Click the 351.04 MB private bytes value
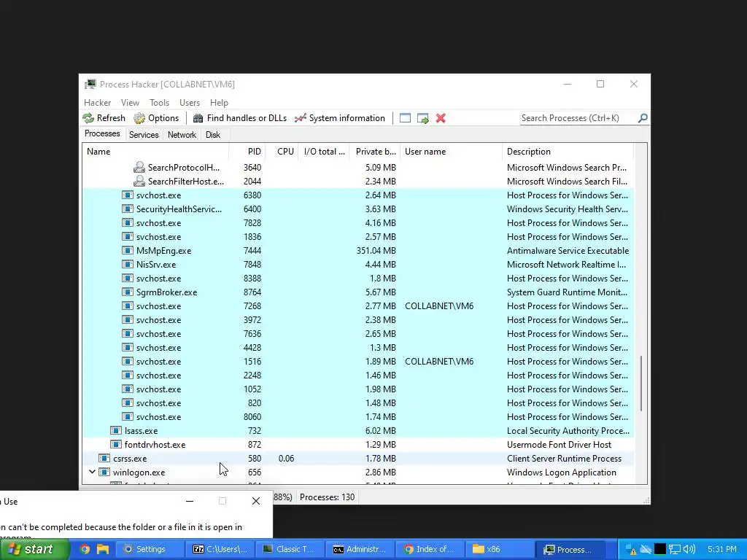Screen dimensions: 747x560 click(x=376, y=251)
